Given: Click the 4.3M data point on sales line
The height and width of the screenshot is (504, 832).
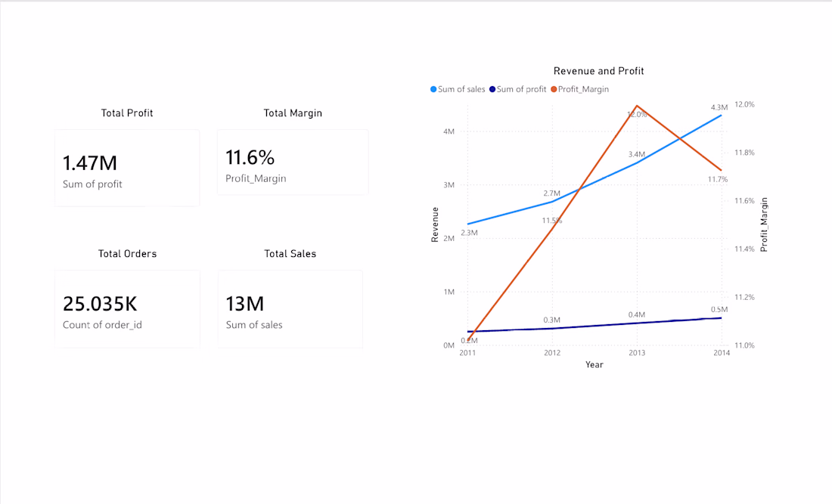Looking at the screenshot, I should 721,115.
